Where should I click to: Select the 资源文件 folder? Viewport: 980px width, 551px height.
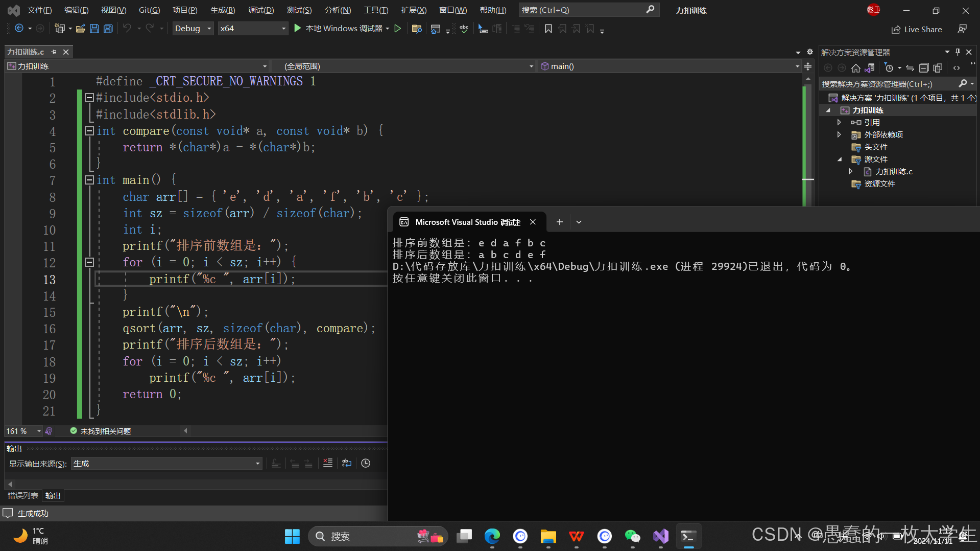(879, 183)
